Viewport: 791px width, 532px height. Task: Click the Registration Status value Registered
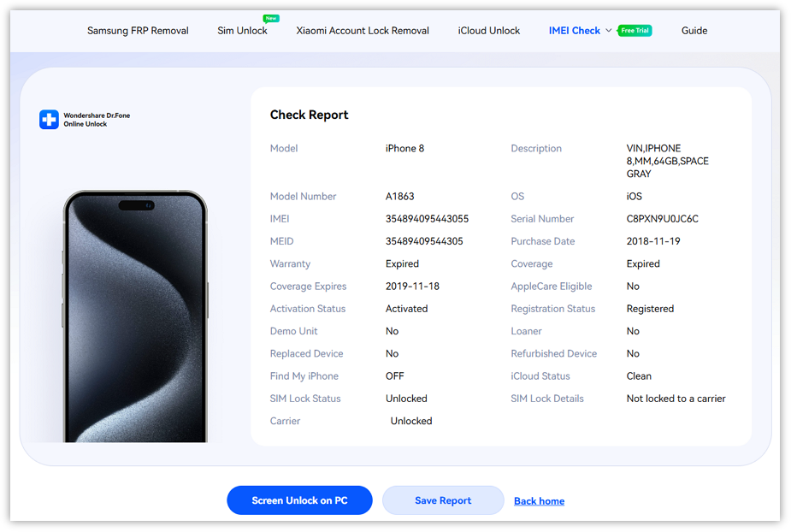(650, 309)
